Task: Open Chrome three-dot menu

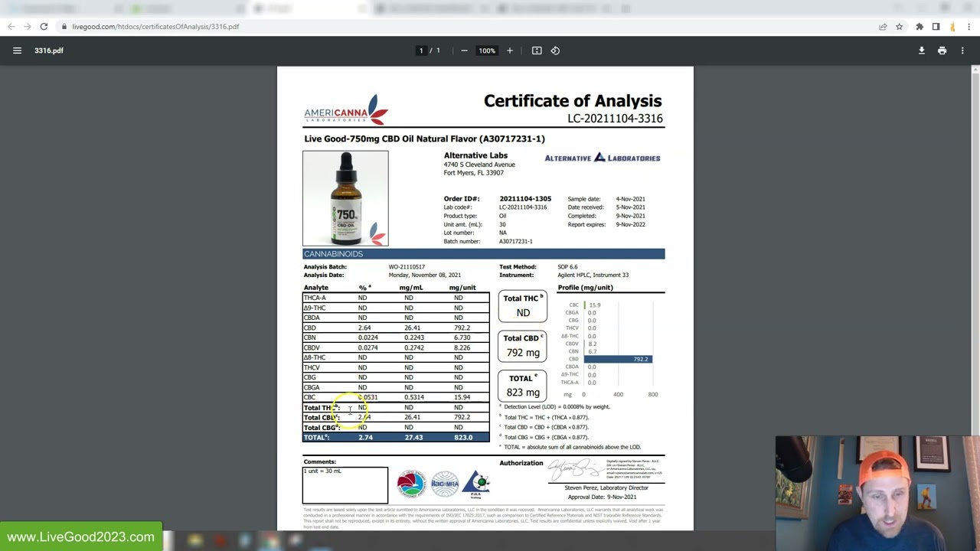Action: point(969,27)
